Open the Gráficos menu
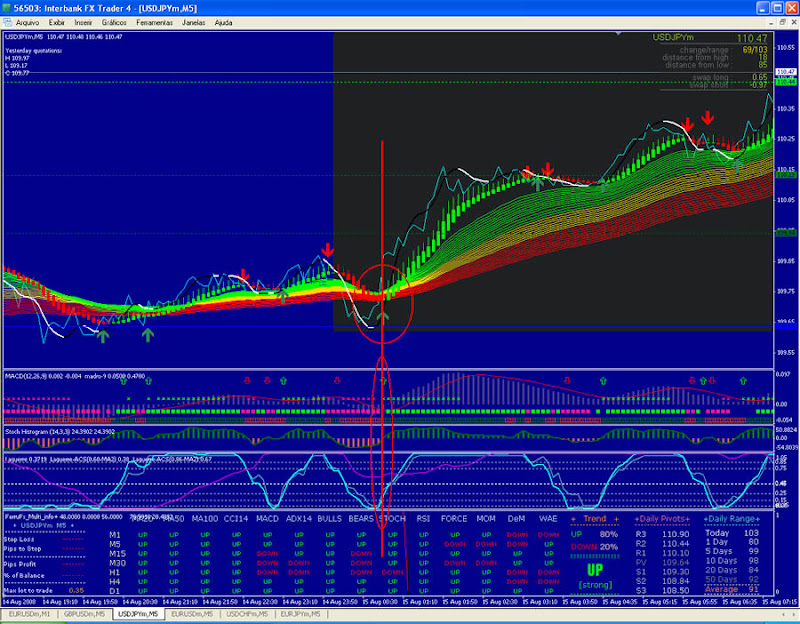Screen dimensions: 800x624 point(114,23)
